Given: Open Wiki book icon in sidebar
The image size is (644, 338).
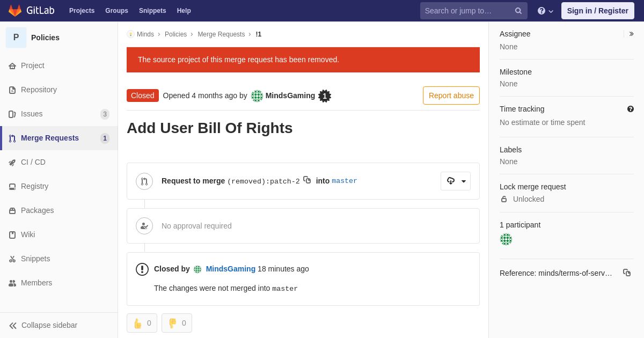Looking at the screenshot, I should tap(12, 235).
